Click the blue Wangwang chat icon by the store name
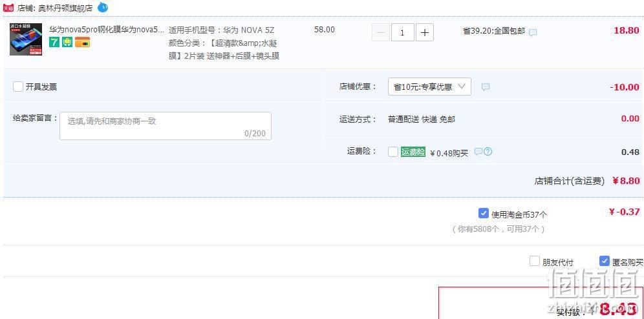644x319 pixels. 103,6
